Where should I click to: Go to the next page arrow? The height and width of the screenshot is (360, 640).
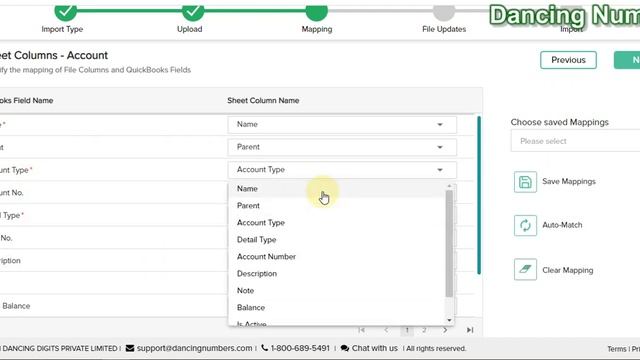click(x=445, y=330)
